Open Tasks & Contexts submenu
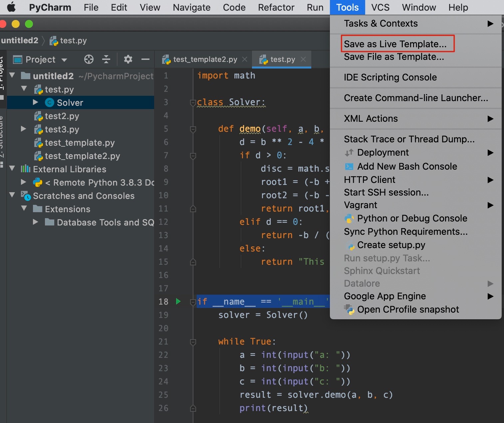504x423 pixels. click(416, 24)
